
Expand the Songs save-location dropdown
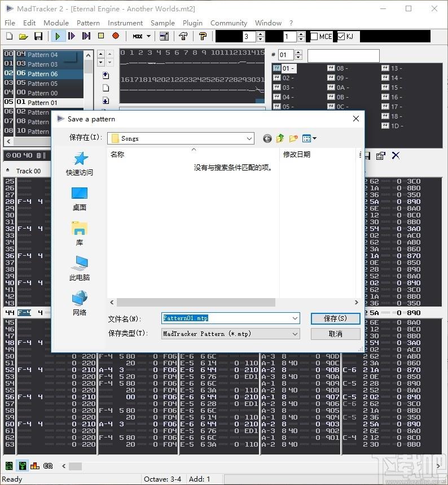coord(249,138)
